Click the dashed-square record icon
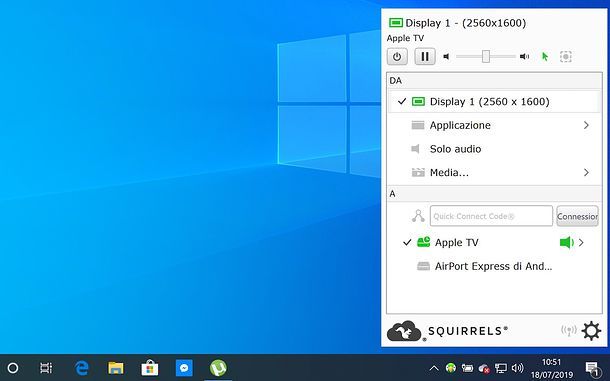The image size is (610, 381). [x=566, y=57]
